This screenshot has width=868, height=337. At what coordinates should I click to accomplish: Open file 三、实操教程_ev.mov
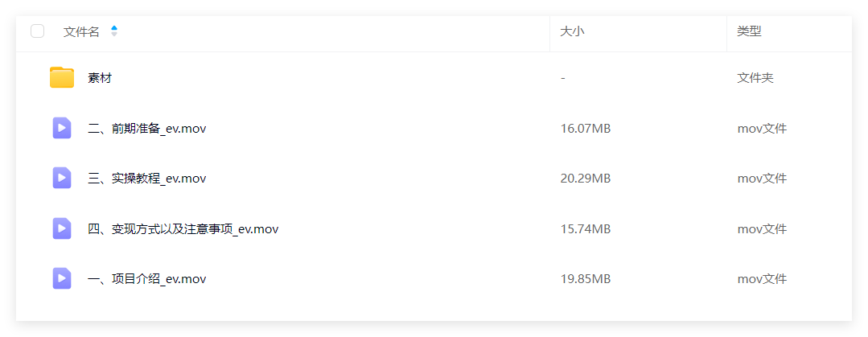tap(146, 179)
